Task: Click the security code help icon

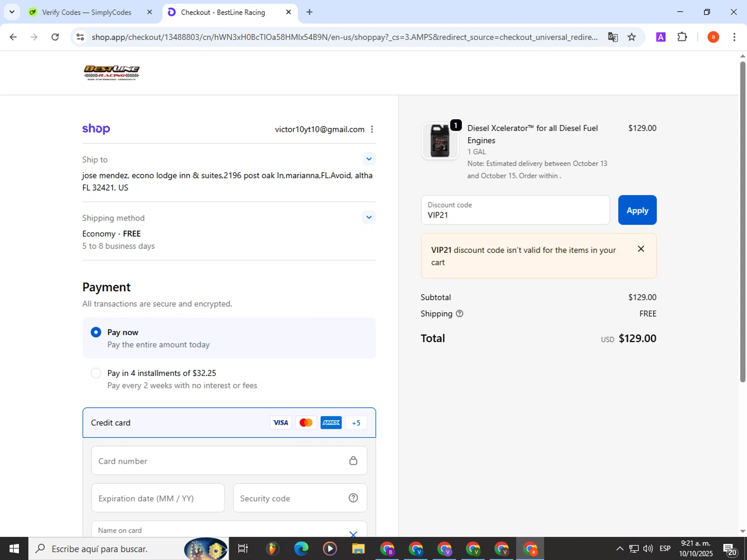Action: pyautogui.click(x=353, y=498)
